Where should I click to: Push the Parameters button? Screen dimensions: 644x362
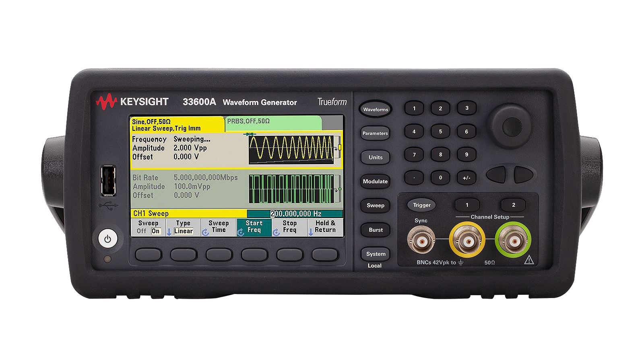pos(375,133)
